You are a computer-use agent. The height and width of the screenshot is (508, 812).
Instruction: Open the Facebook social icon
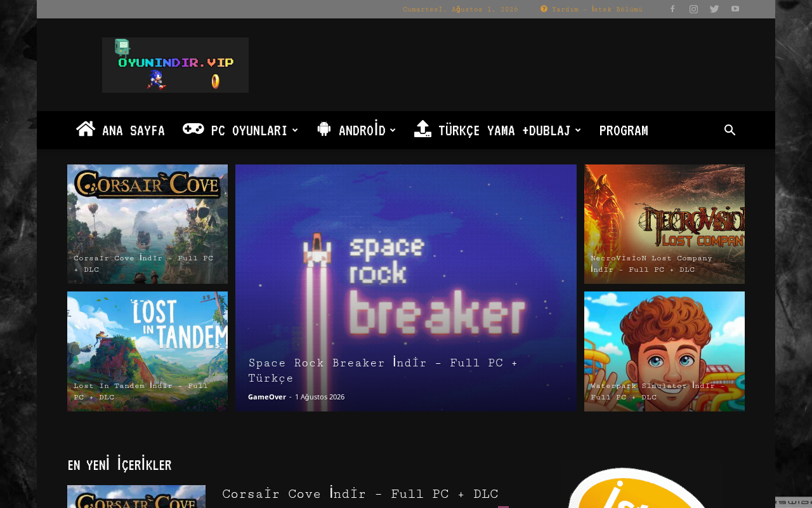pyautogui.click(x=672, y=9)
